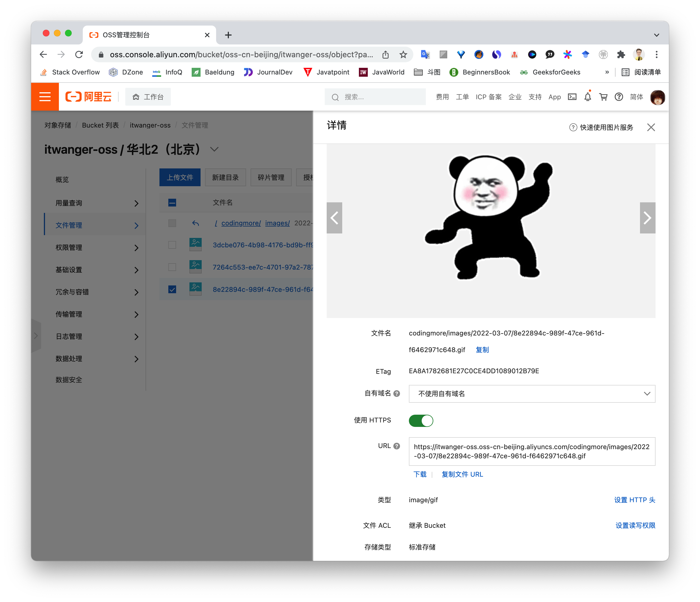Click the 搜索 search field

pos(375,97)
